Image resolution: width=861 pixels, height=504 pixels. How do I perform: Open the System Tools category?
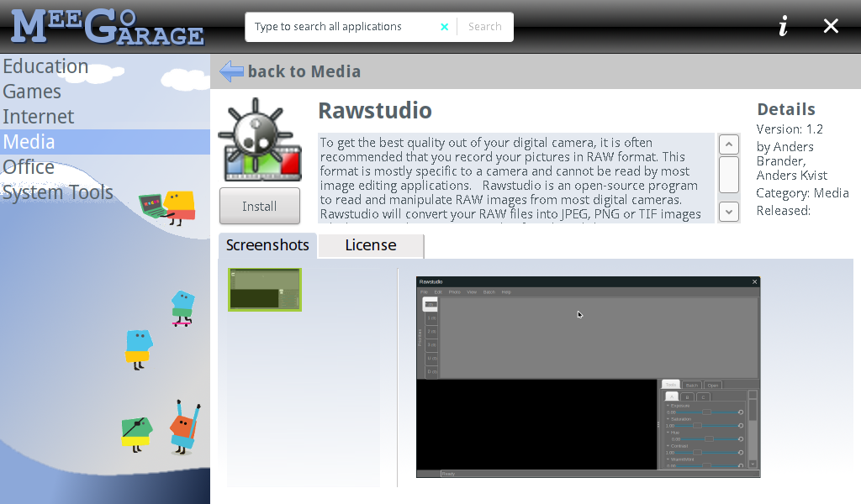point(58,192)
